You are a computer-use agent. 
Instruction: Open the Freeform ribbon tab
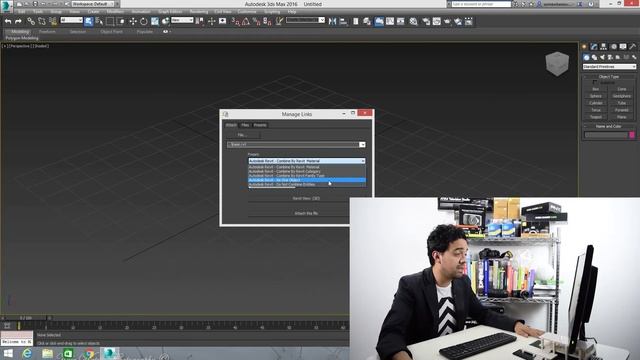[x=47, y=31]
